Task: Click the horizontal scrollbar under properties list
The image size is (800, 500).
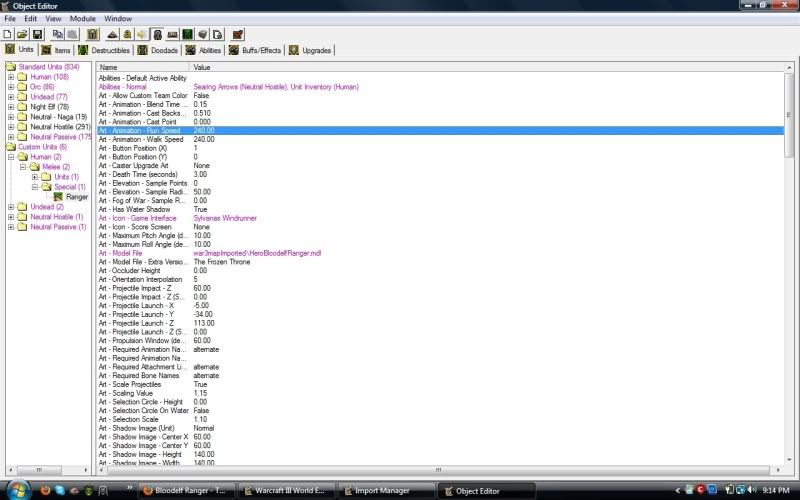Action: pyautogui.click(x=438, y=469)
